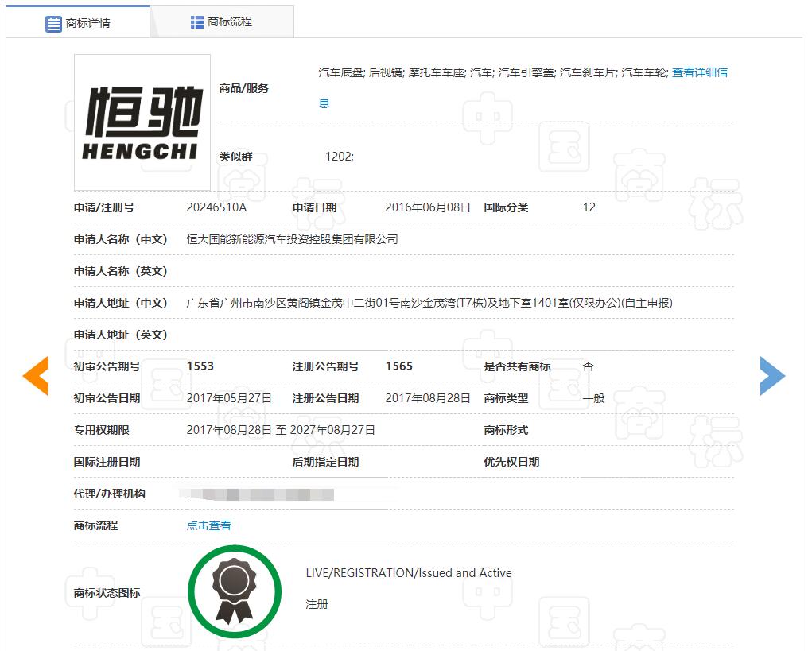The height and width of the screenshot is (651, 812).
Task: Click the LIVE/REGISTRATION/Issued and Active text
Action: (409, 573)
